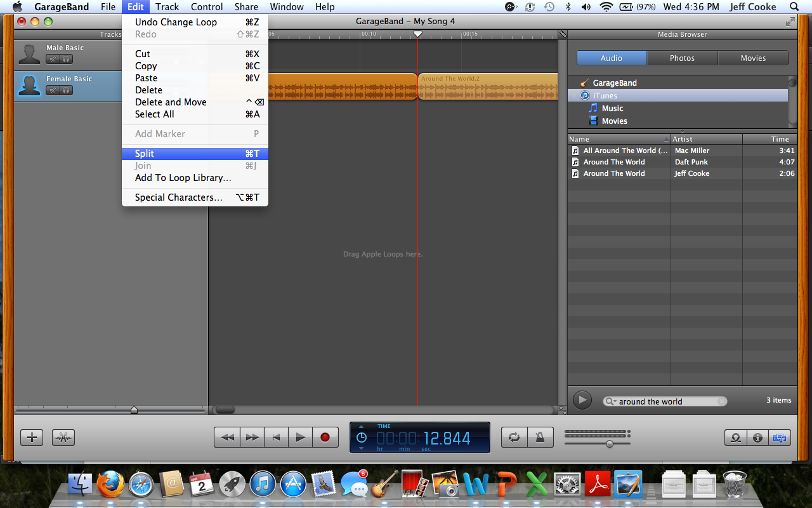This screenshot has width=812, height=508.
Task: Sort by the Artist column header
Action: pyautogui.click(x=707, y=139)
